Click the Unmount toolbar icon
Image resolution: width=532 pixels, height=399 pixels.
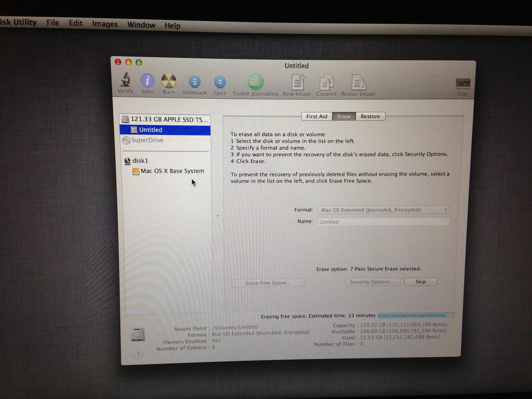[195, 82]
